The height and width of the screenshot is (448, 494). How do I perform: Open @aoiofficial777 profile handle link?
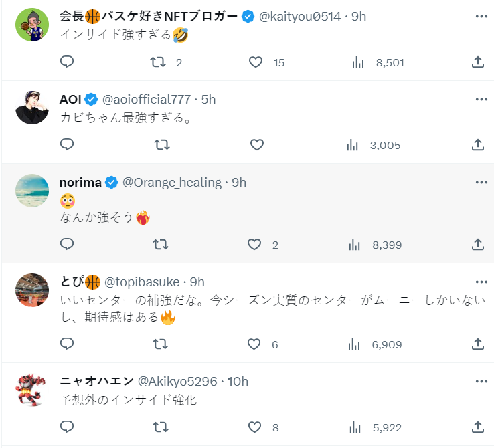[x=146, y=99]
